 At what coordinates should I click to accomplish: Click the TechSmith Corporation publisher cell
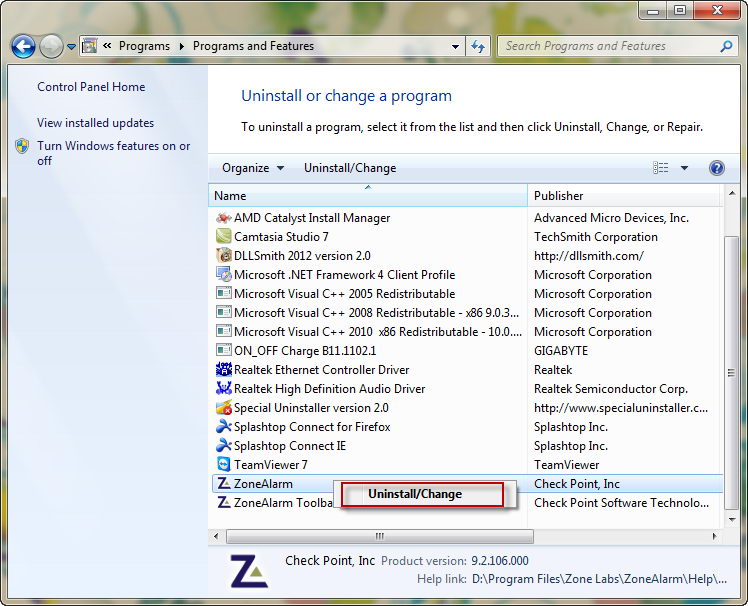[x=596, y=237]
